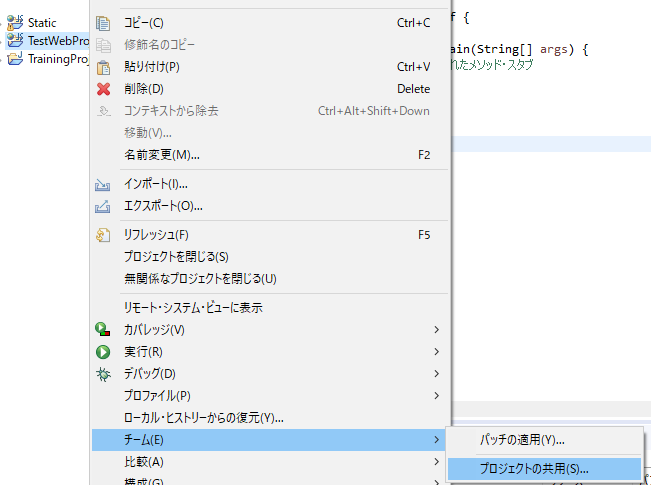Click the grayed 修飾名のコピー icon
Viewport: 651px width, 485px height.
coord(103,45)
